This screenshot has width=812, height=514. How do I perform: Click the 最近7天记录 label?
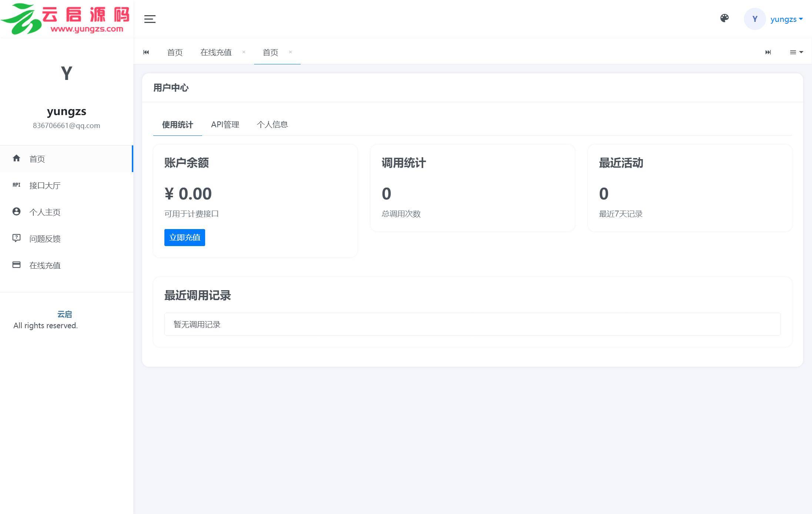pyautogui.click(x=621, y=214)
